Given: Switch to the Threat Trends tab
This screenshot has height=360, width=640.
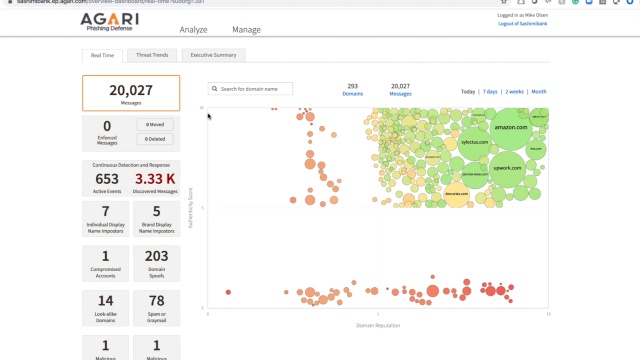Looking at the screenshot, I should (152, 55).
